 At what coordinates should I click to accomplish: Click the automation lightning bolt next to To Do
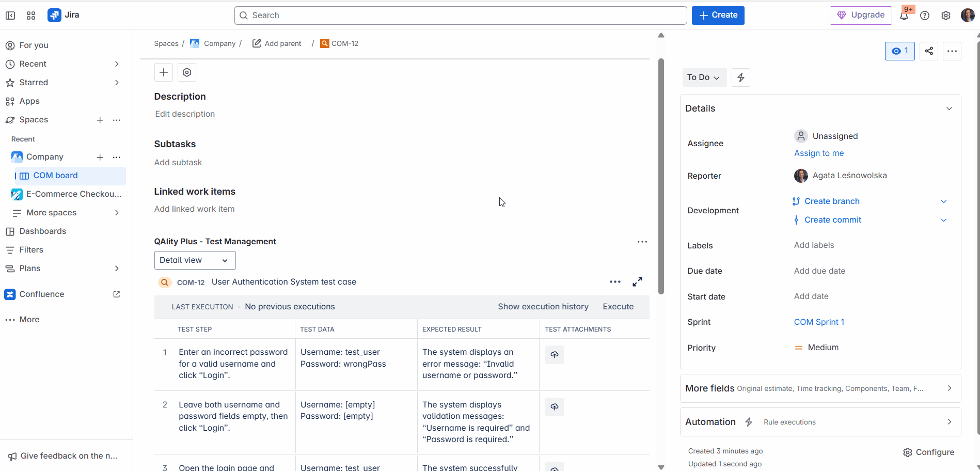[x=741, y=77]
